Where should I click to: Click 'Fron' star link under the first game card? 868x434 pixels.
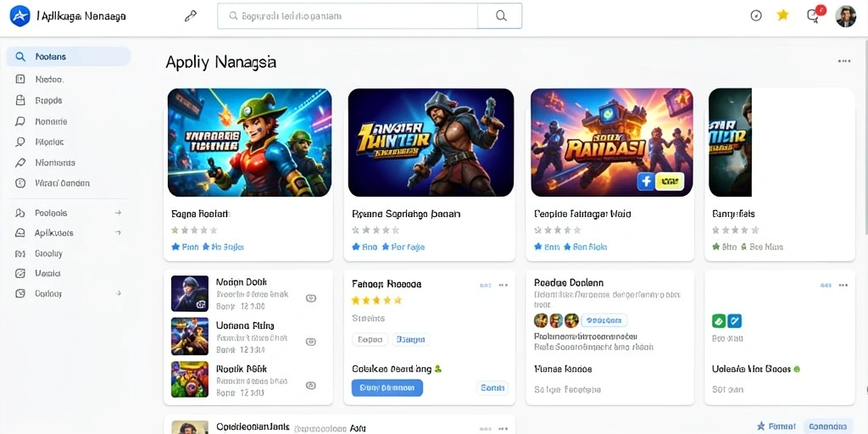(185, 247)
